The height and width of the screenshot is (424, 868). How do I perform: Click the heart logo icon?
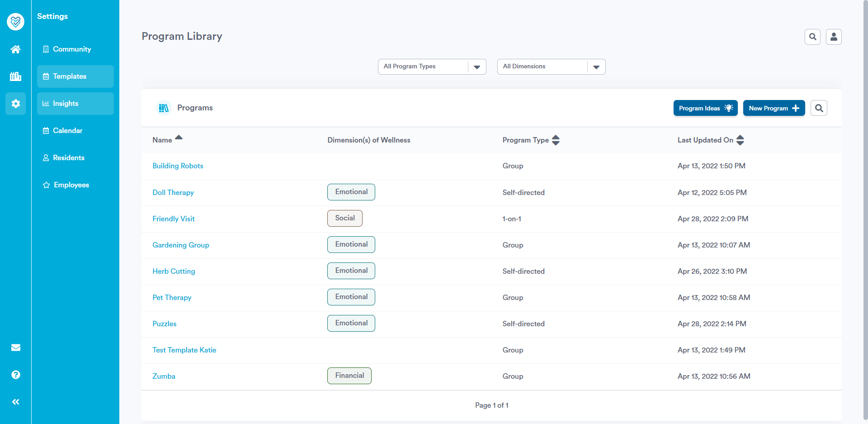(15, 21)
